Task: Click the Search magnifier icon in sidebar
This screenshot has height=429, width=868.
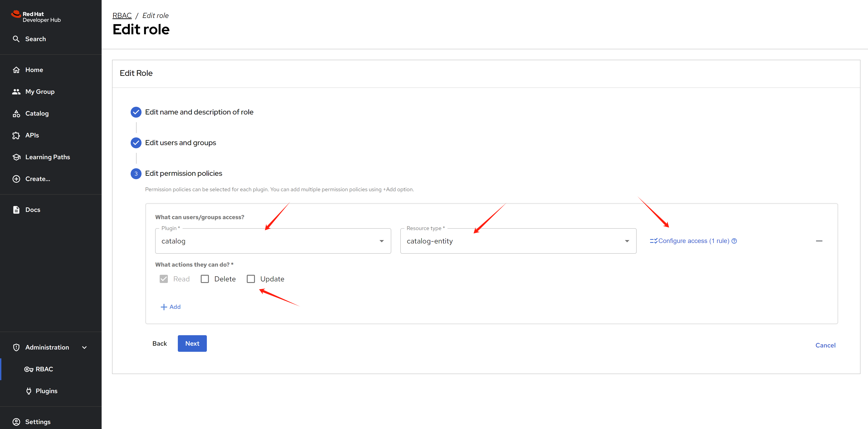Action: coord(16,39)
